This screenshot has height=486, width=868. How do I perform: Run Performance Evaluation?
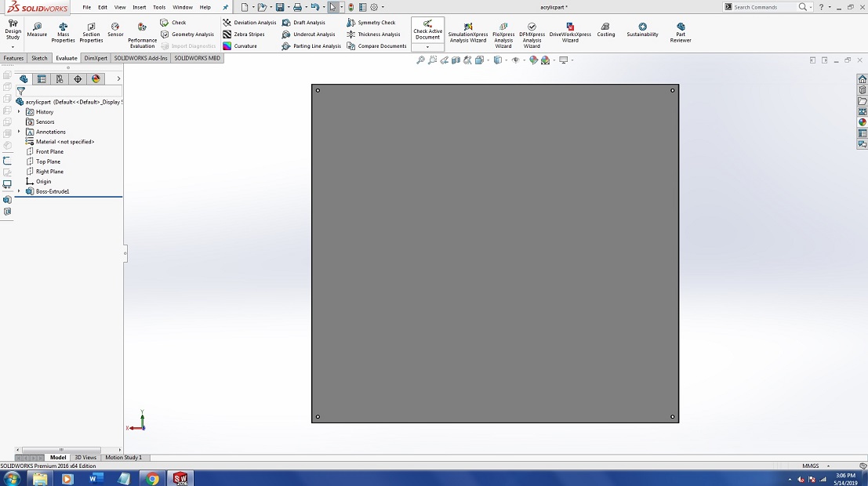[142, 35]
